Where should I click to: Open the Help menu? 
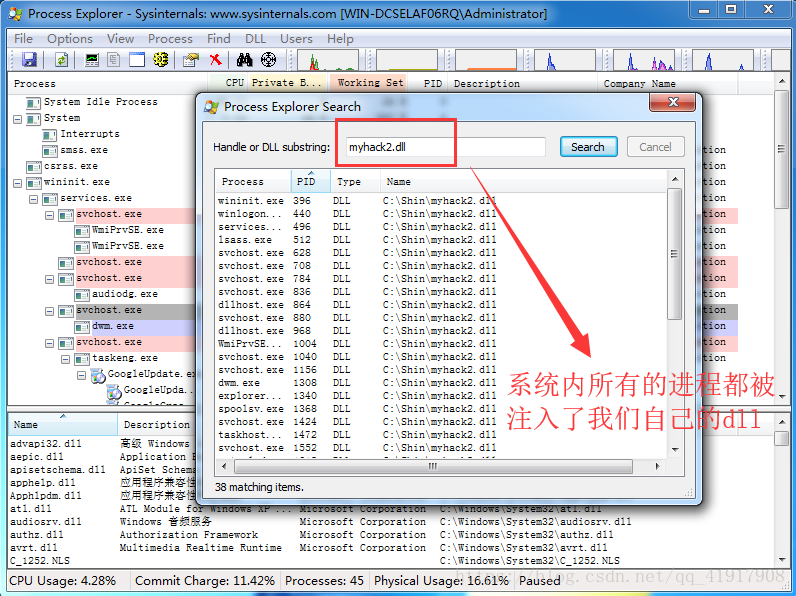340,39
